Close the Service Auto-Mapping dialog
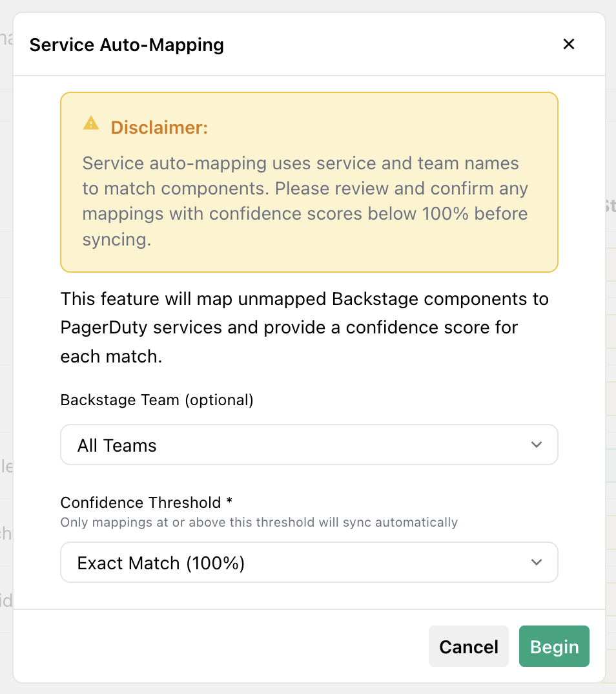This screenshot has height=694, width=616. tap(569, 44)
